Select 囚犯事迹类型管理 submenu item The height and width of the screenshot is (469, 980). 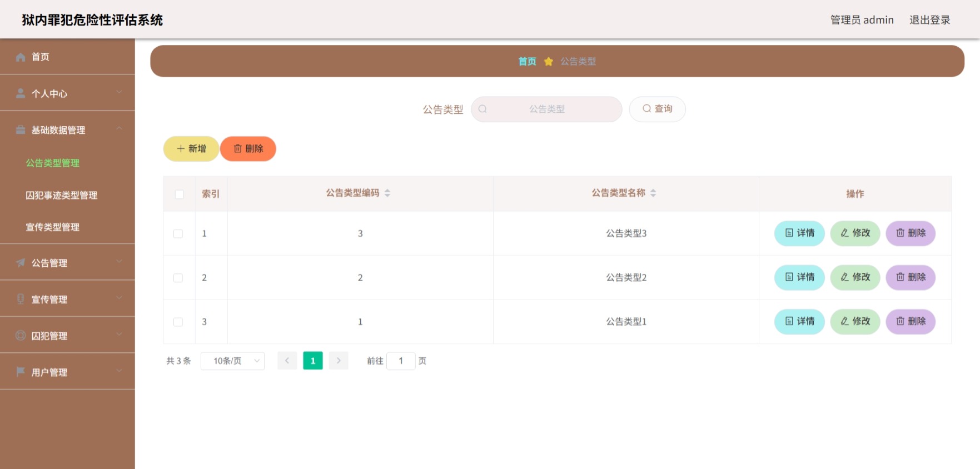pyautogui.click(x=61, y=195)
